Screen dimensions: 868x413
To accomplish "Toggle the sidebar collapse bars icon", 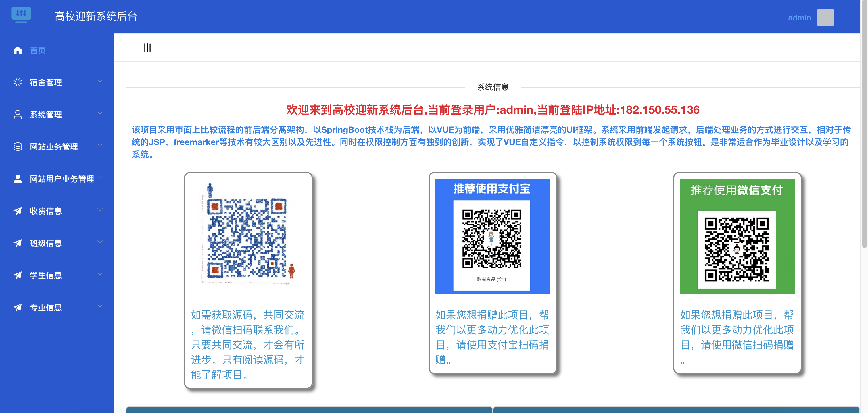I will pos(147,47).
